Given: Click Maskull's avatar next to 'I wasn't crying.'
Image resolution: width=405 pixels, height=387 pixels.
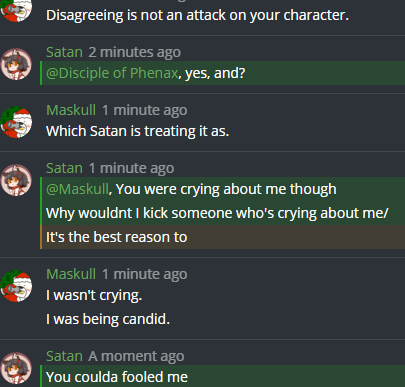Looking at the screenshot, I should coord(16,286).
